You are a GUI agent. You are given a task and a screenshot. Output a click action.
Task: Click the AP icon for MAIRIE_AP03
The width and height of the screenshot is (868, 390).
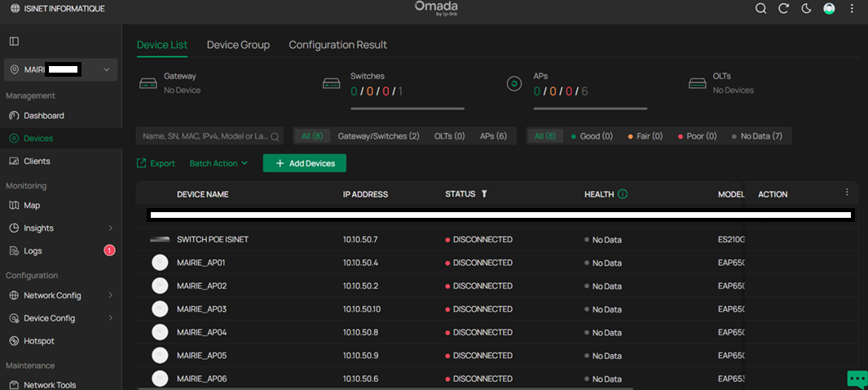coord(160,308)
